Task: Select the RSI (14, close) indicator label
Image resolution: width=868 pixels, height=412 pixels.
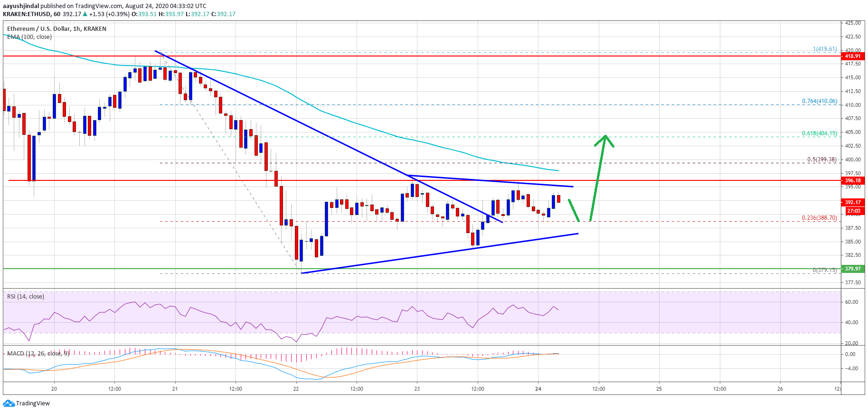Action: [26, 297]
